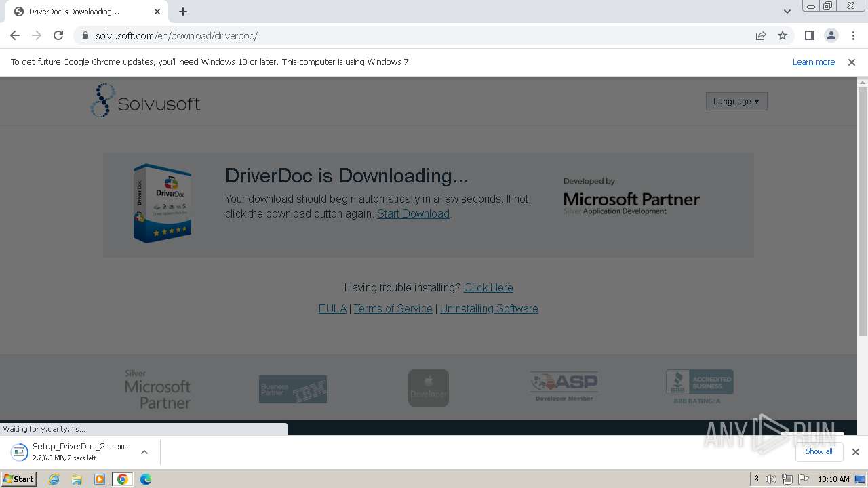Open Chrome three-dot menu

[852, 35]
